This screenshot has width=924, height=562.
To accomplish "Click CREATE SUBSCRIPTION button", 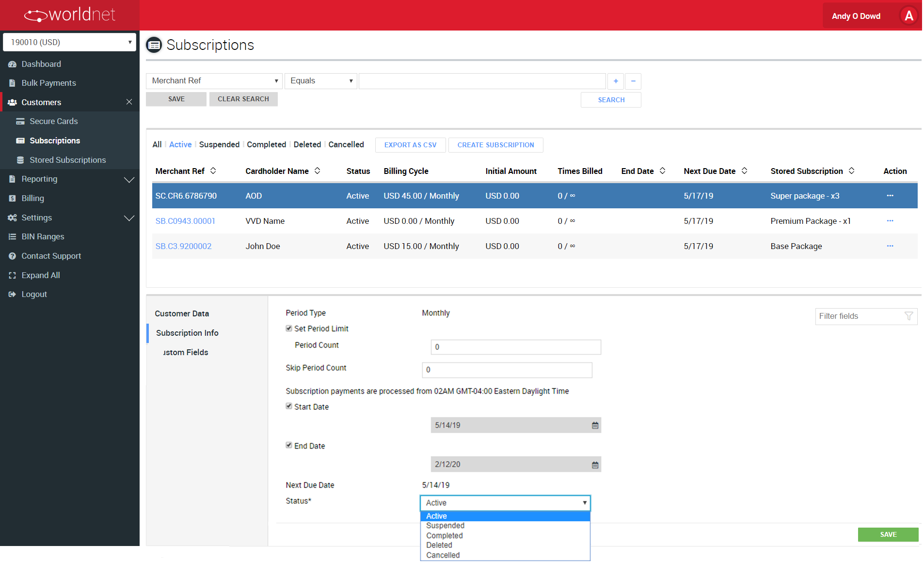I will pyautogui.click(x=496, y=145).
